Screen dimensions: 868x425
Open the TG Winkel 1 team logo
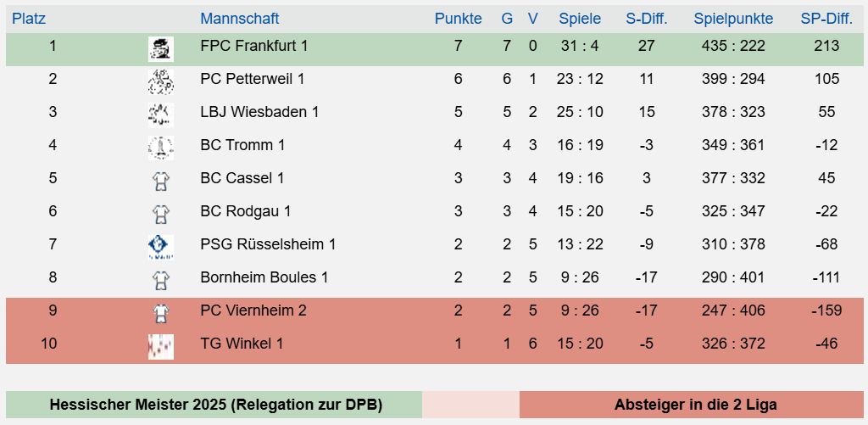[x=161, y=347]
